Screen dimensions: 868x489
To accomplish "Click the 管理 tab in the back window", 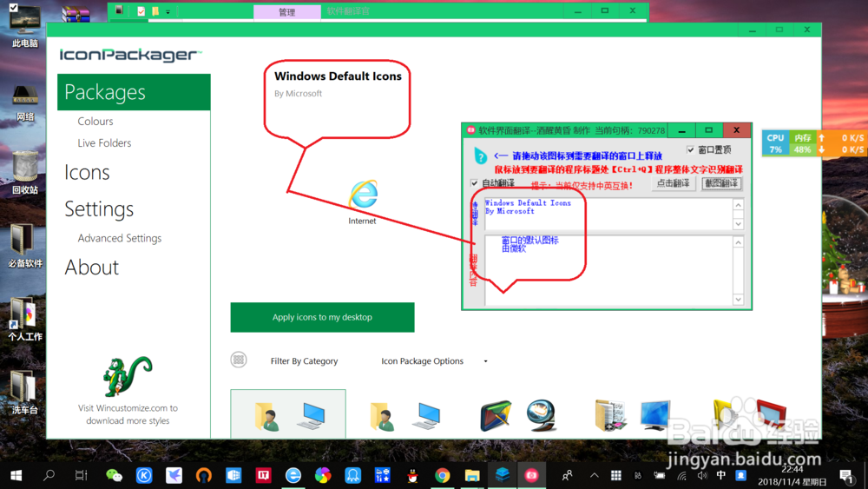I will tap(286, 11).
